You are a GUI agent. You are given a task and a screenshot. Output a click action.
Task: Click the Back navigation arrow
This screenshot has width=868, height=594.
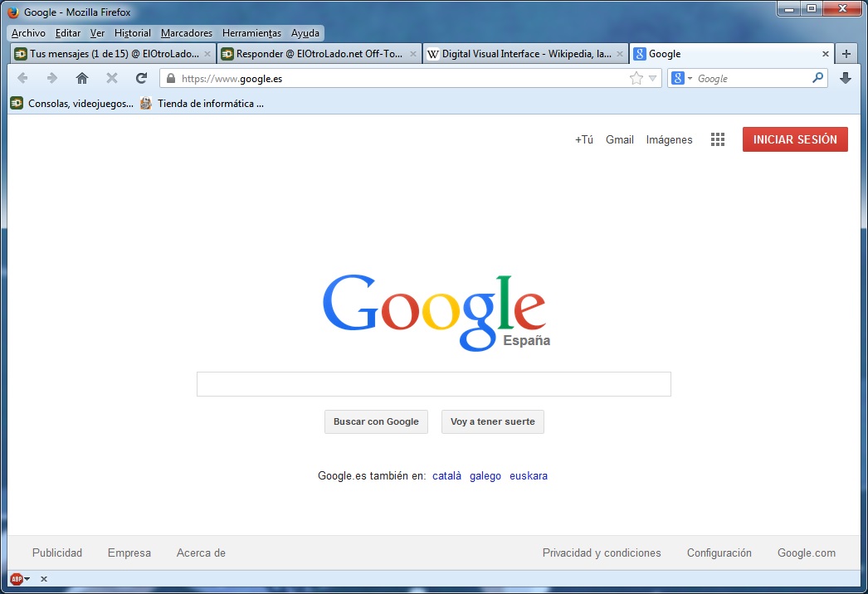coord(22,78)
